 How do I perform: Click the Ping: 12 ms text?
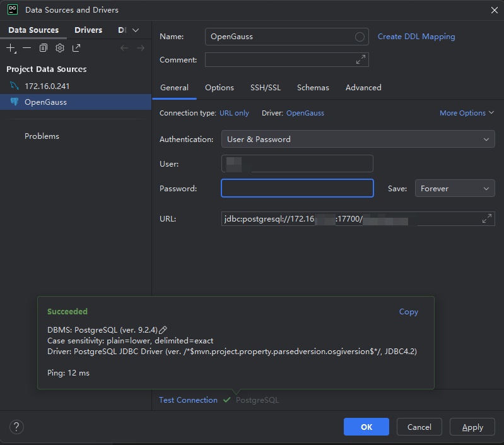[x=69, y=373]
